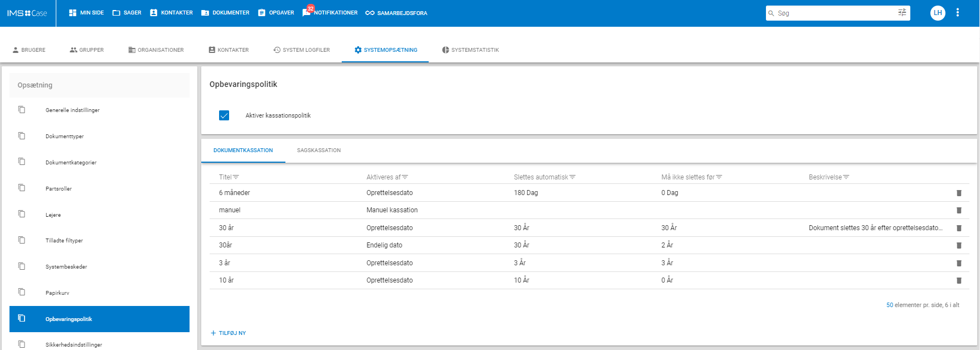Delete the '30 år' Oprettelsesdato policy
980x350 pixels.
pyautogui.click(x=959, y=228)
